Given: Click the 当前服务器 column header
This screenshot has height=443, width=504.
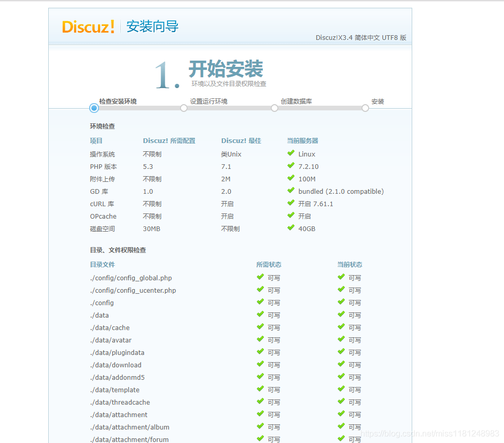Looking at the screenshot, I should click(302, 141).
